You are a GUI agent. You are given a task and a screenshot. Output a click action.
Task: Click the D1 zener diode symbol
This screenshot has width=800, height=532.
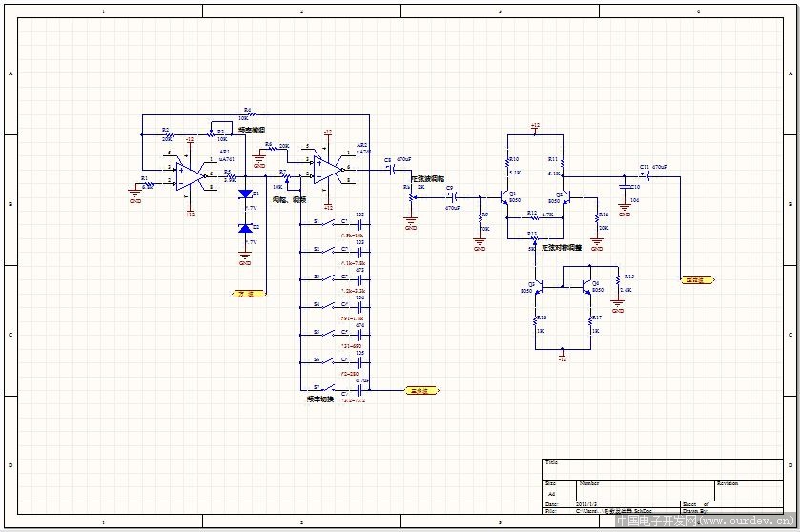(x=245, y=194)
